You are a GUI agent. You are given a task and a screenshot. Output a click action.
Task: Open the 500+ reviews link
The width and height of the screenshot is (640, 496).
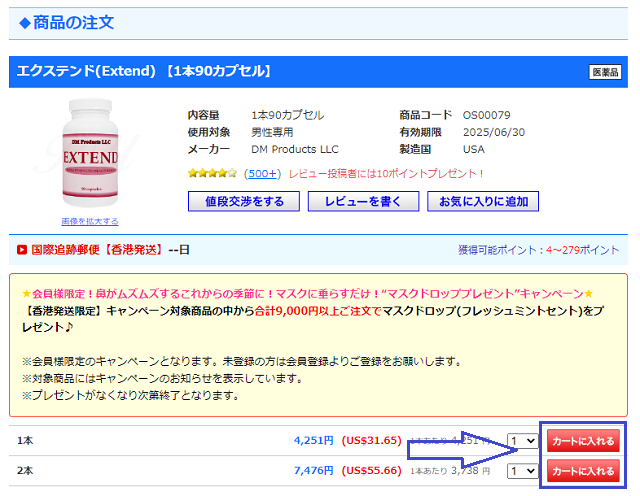[x=262, y=173]
